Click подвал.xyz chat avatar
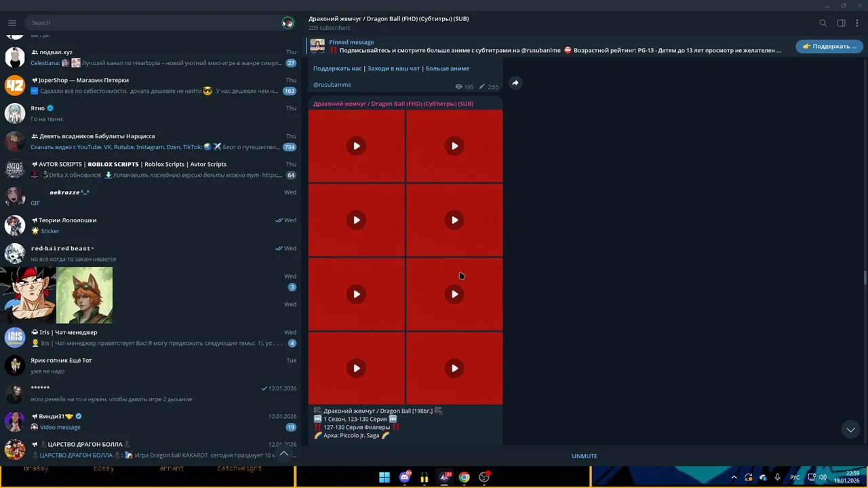The height and width of the screenshot is (488, 868). point(15,58)
